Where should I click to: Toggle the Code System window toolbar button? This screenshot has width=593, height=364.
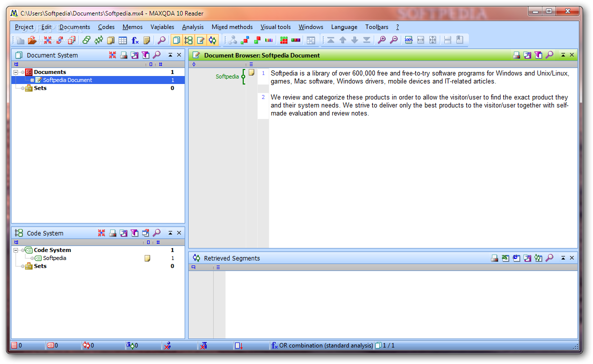[x=188, y=40]
